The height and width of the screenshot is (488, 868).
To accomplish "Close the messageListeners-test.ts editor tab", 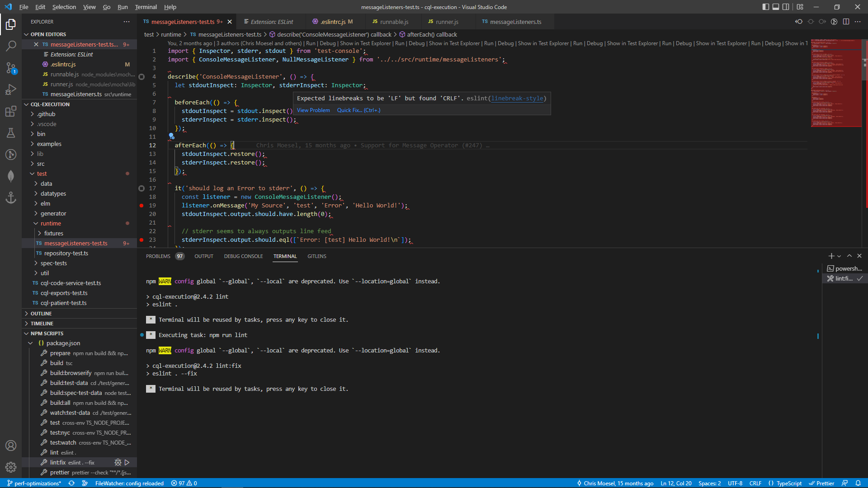I will tap(230, 22).
